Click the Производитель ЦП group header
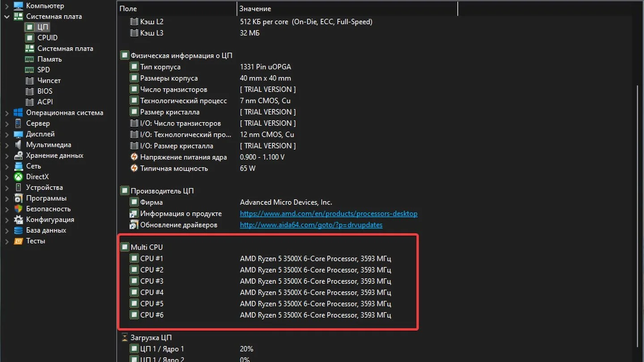 pos(157,191)
